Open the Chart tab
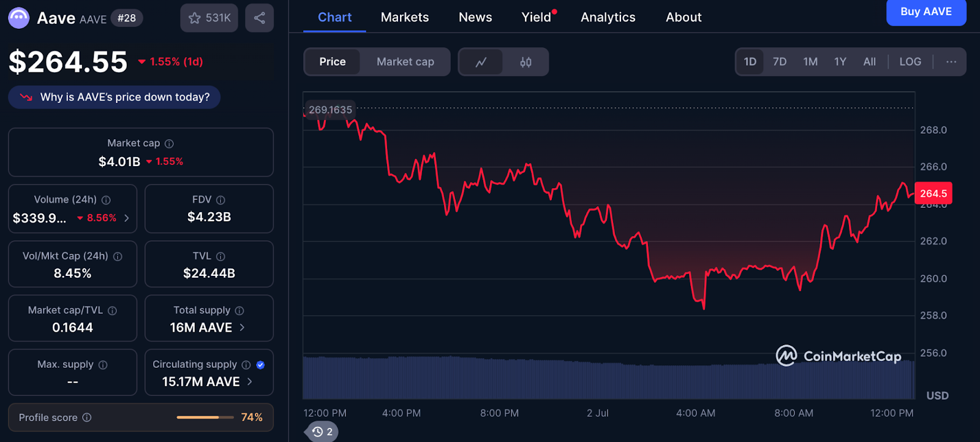Image resolution: width=980 pixels, height=442 pixels. tap(334, 17)
